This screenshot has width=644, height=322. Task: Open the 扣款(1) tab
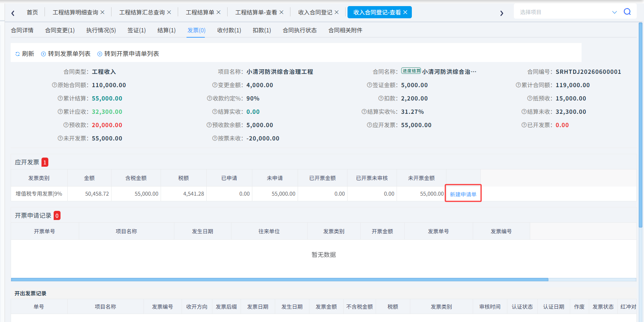[262, 30]
